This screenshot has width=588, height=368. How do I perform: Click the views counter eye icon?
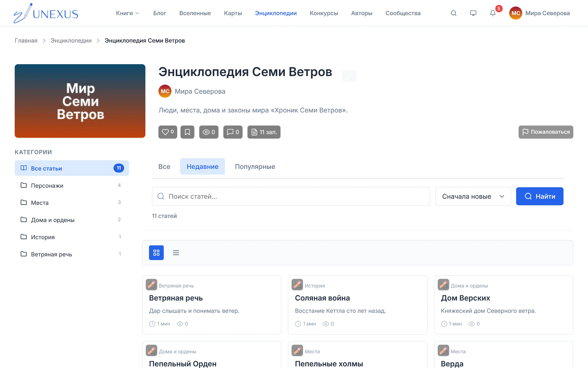[209, 132]
